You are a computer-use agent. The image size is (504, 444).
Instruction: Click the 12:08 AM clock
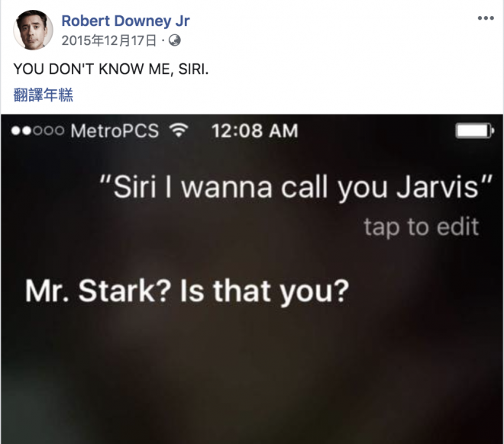(x=255, y=130)
